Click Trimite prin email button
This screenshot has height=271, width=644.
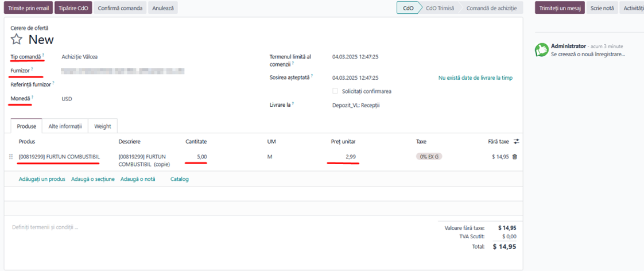pyautogui.click(x=28, y=8)
